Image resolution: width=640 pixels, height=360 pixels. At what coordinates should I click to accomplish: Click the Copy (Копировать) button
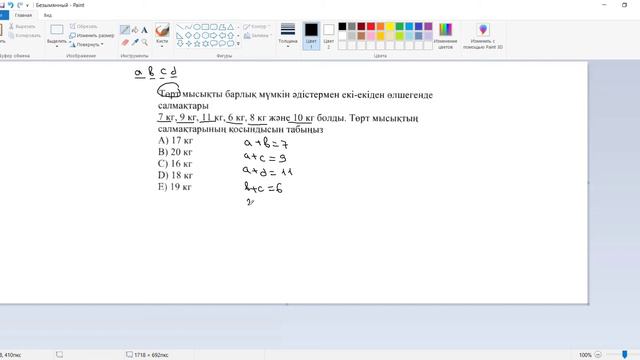click(24, 36)
